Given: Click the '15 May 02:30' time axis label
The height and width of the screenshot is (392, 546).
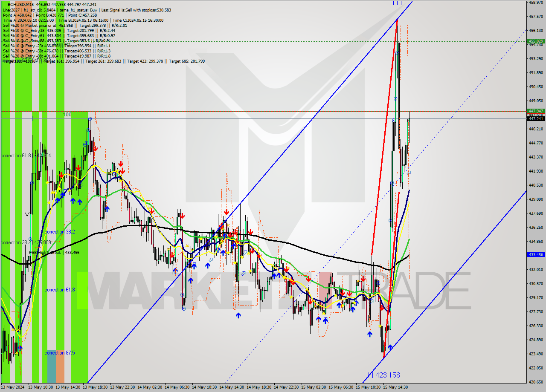Looking at the screenshot, I should 313,387.
